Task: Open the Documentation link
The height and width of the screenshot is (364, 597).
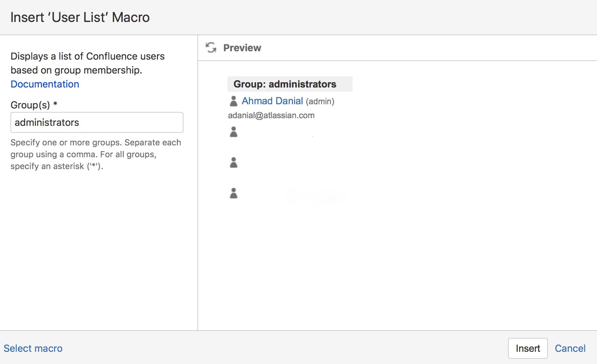Action: (x=45, y=84)
